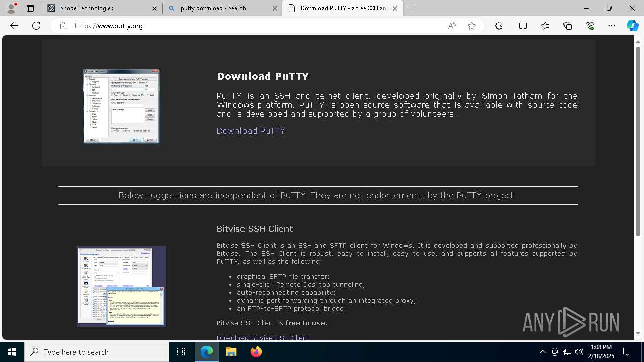Image resolution: width=644 pixels, height=362 pixels.
Task: Open Browser essentials heart icon
Action: (590, 26)
